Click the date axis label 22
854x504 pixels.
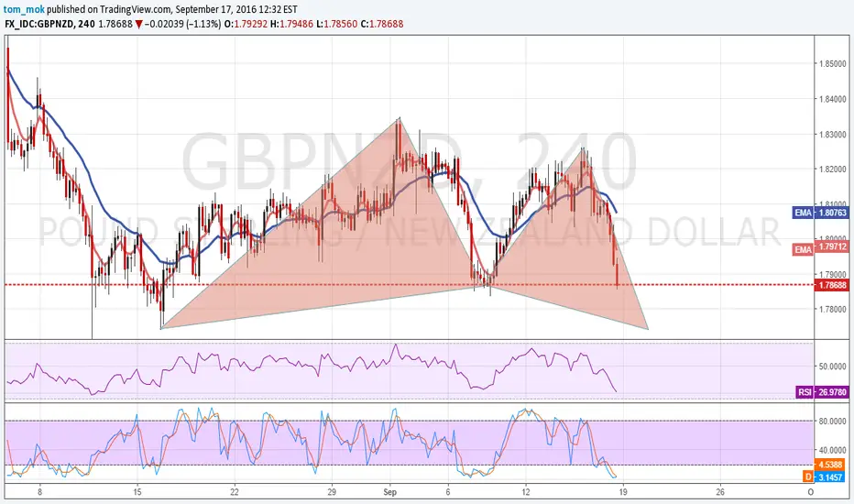[235, 492]
